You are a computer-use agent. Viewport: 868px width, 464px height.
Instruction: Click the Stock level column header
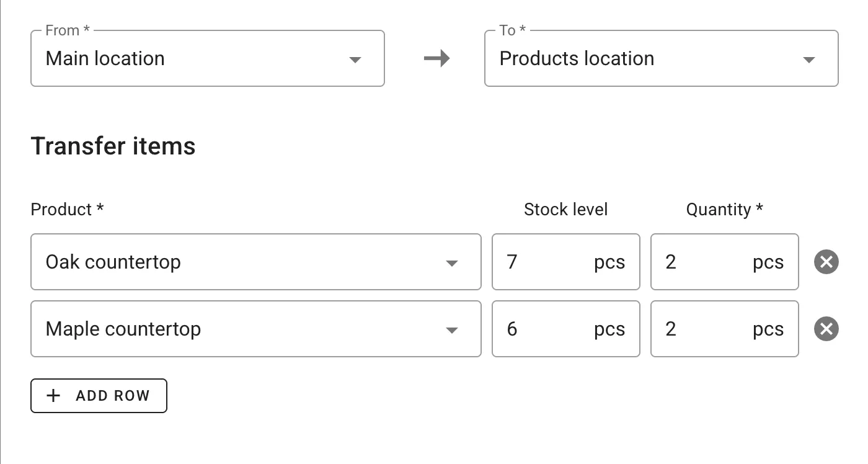click(x=565, y=209)
